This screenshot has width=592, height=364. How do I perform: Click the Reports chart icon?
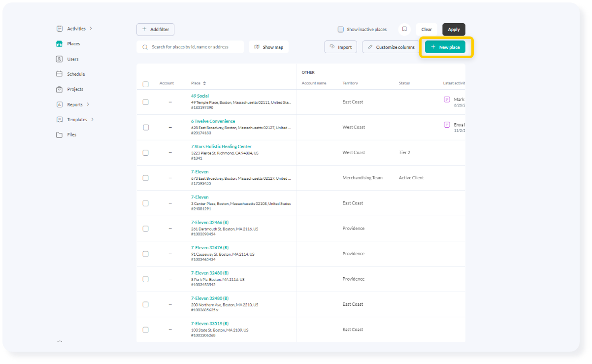pos(60,105)
